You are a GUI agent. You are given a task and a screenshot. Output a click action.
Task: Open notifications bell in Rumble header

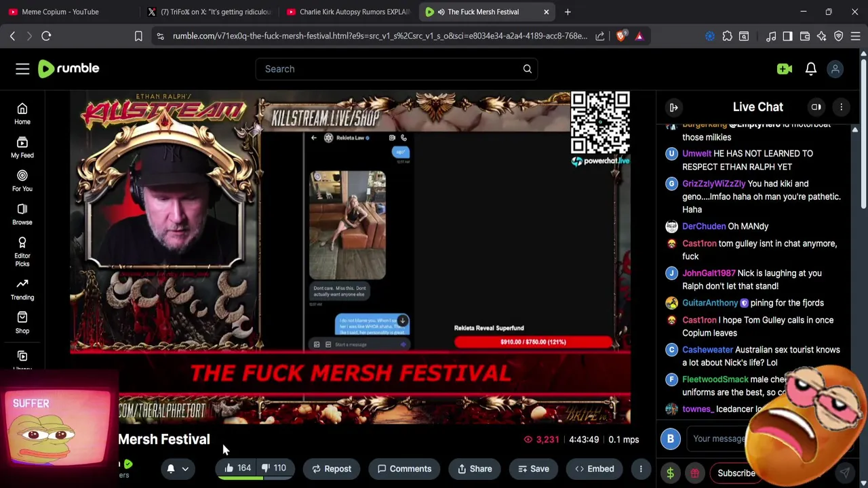pos(811,68)
